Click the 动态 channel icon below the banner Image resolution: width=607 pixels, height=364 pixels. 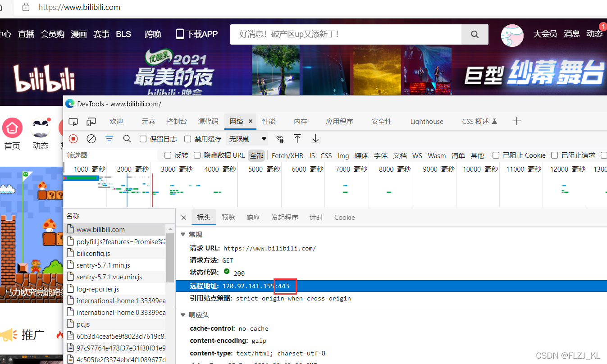click(40, 128)
